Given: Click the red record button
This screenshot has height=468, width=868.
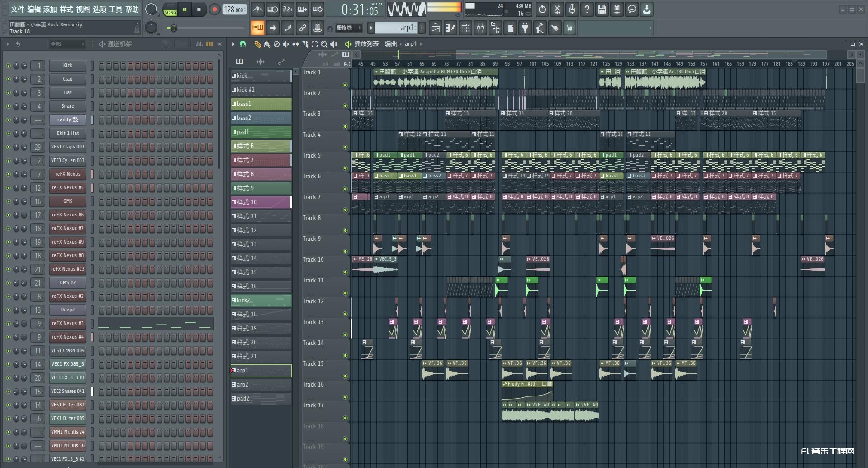Looking at the screenshot, I should (214, 9).
